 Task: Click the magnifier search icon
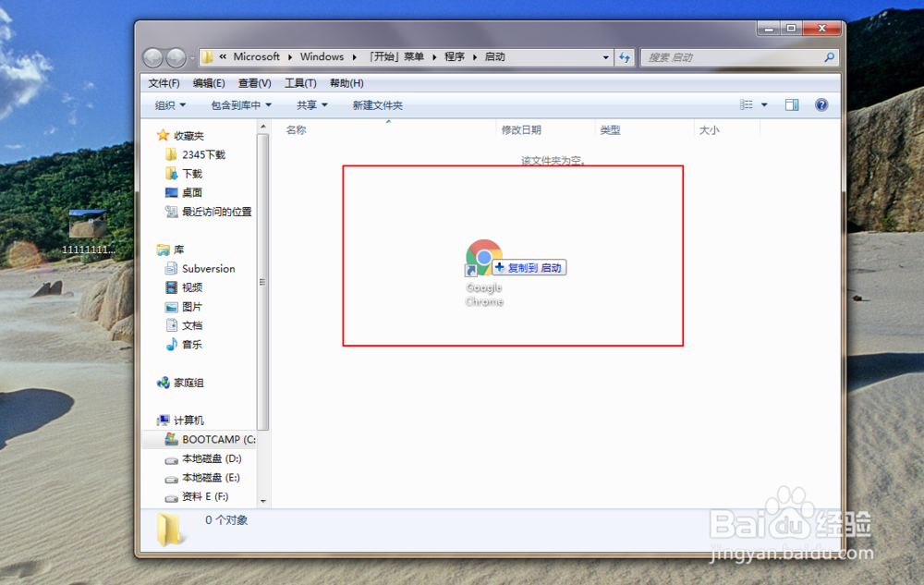tap(829, 57)
